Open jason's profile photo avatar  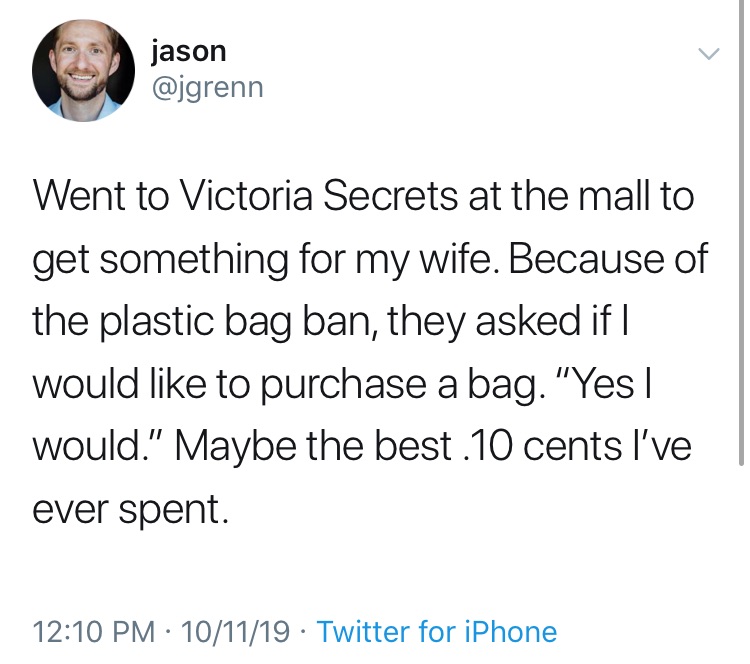pyautogui.click(x=83, y=70)
